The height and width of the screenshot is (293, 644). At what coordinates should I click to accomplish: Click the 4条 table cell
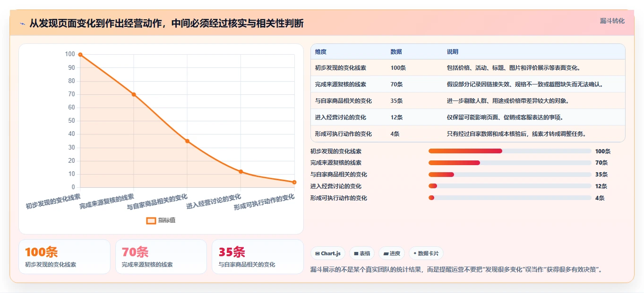click(395, 134)
